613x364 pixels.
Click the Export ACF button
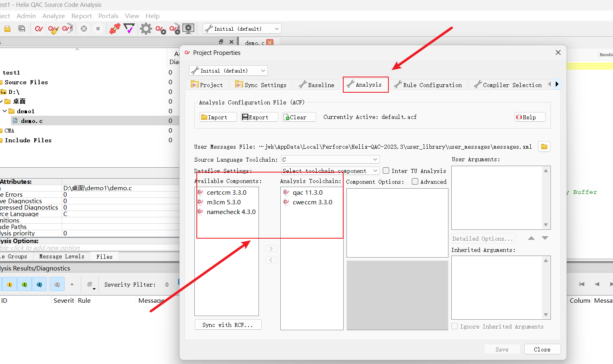(259, 117)
